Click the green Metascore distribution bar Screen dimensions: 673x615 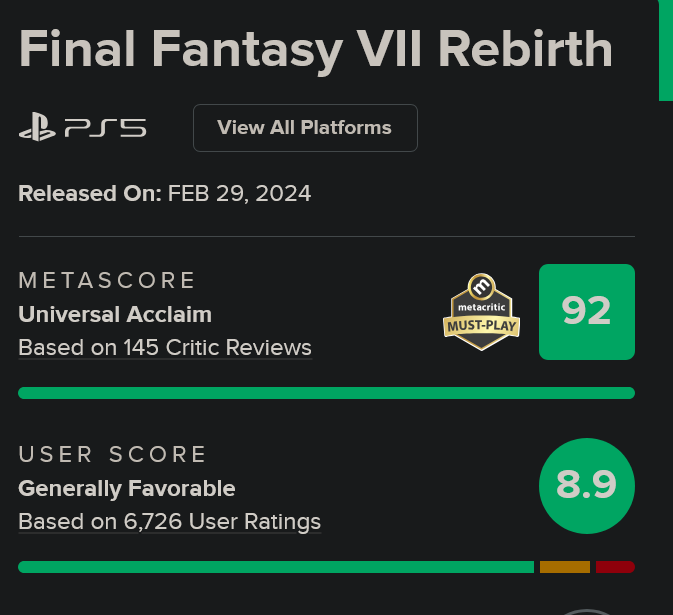click(326, 393)
